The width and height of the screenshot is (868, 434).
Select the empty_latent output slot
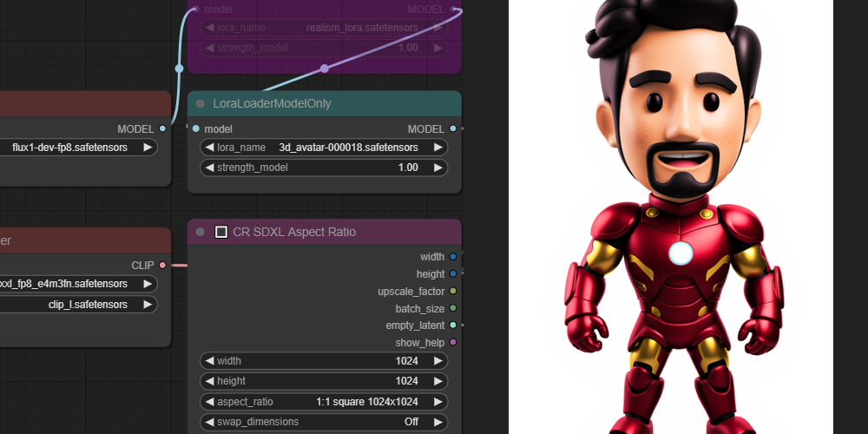[x=453, y=325]
